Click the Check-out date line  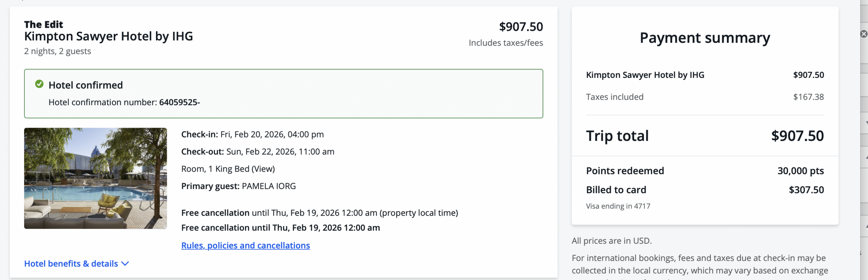point(258,152)
